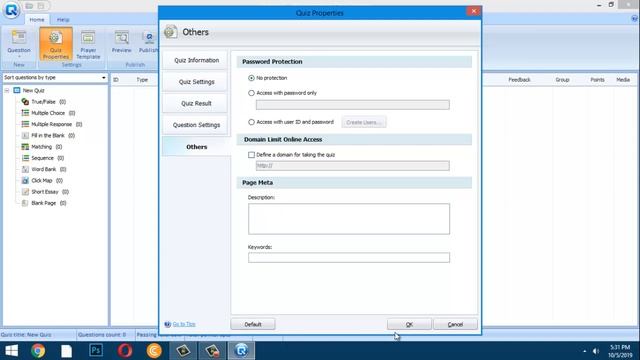Click the Publish ribbon icon

pyautogui.click(x=149, y=42)
